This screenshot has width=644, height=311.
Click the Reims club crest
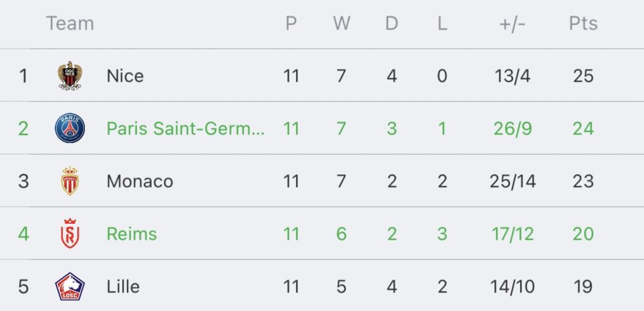click(70, 234)
